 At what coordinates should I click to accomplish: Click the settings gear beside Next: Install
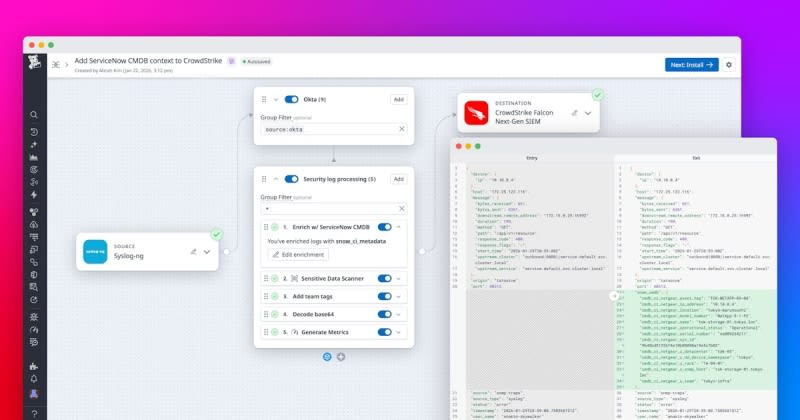tap(729, 65)
